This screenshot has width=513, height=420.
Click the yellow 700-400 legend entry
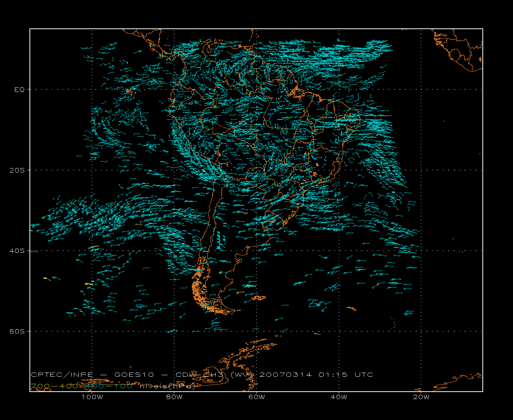(54, 386)
